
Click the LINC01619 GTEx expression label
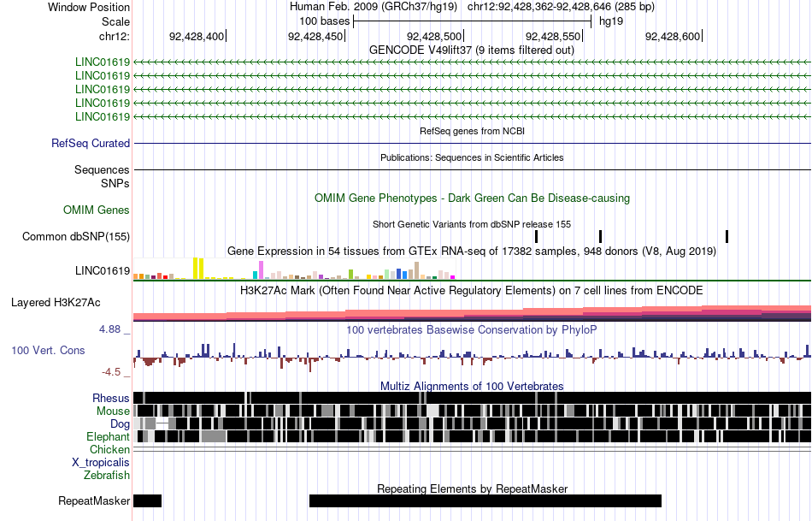click(x=102, y=271)
